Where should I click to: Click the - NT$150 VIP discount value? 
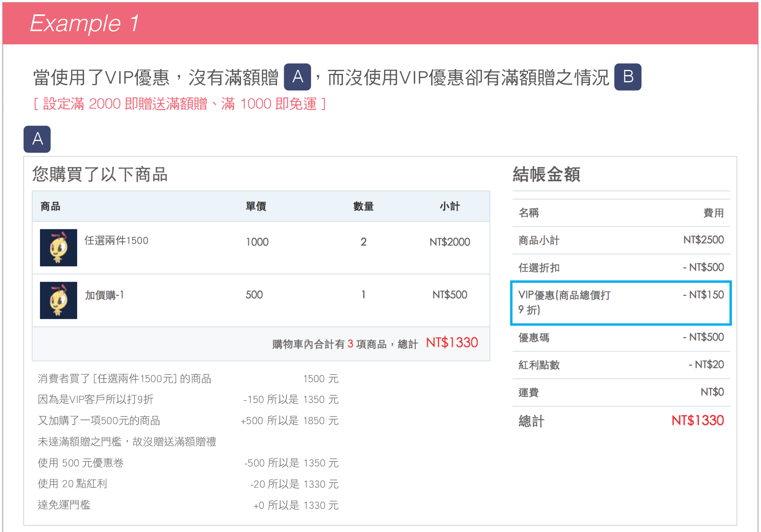click(703, 295)
